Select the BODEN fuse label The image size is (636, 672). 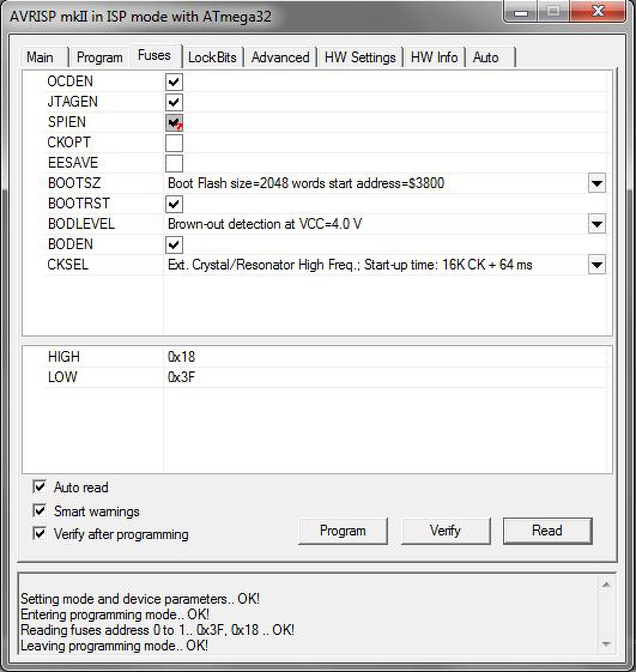coord(70,244)
